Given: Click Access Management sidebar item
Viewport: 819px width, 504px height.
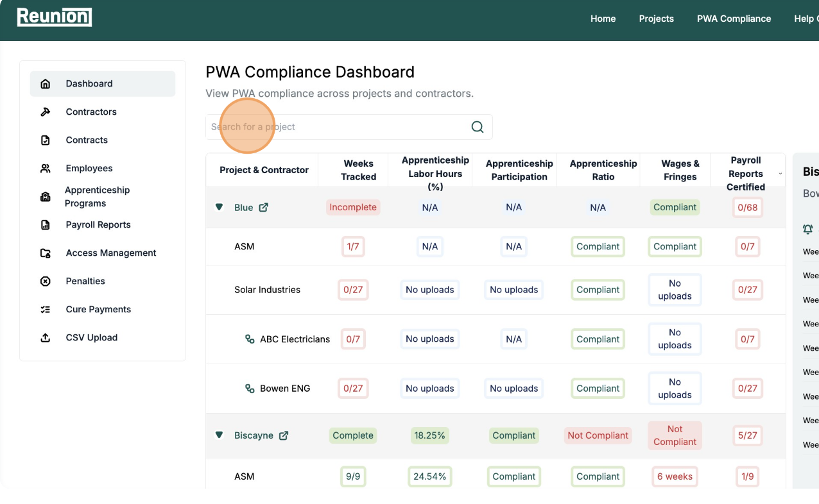Looking at the screenshot, I should (110, 253).
